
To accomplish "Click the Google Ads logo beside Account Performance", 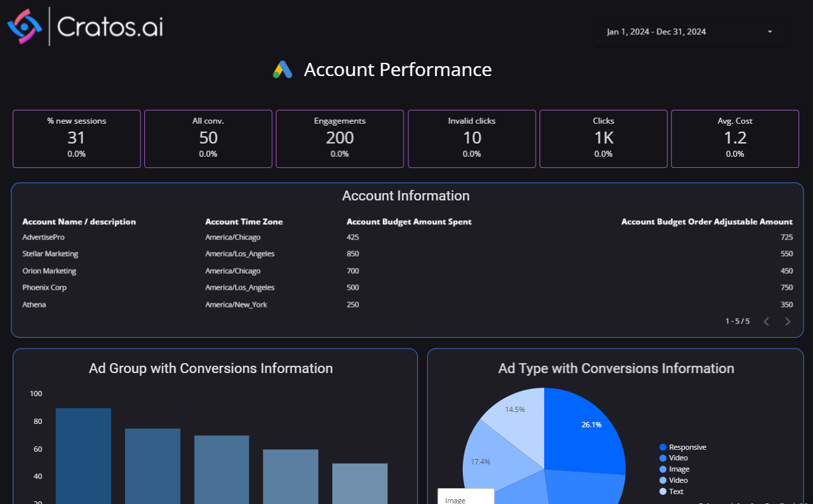I will pos(283,70).
